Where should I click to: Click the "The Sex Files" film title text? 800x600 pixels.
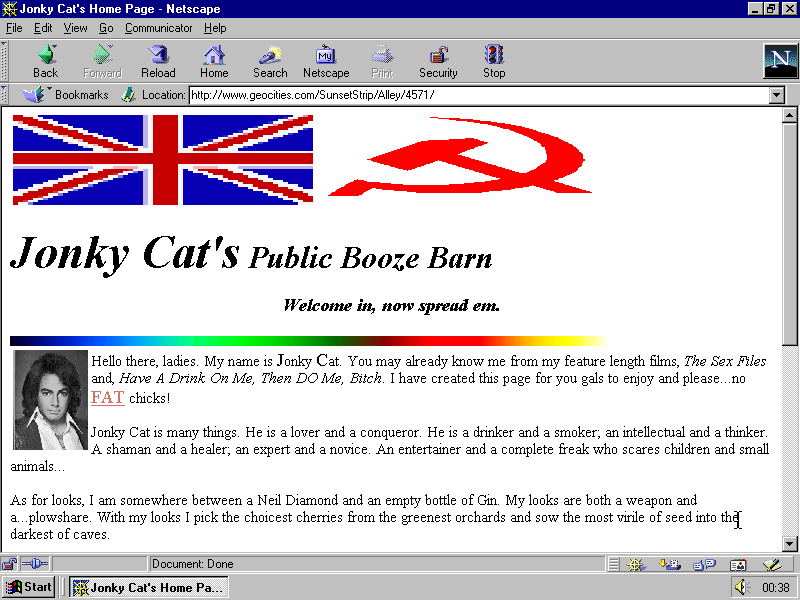(724, 361)
